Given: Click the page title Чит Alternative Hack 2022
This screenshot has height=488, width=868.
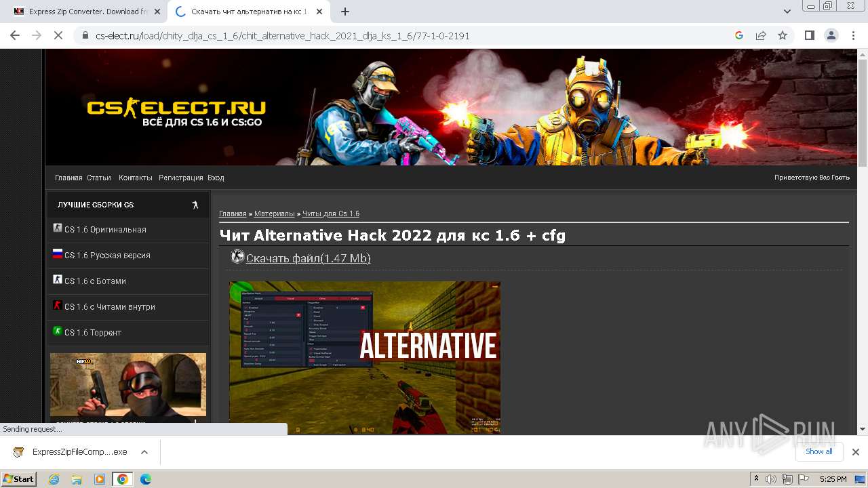Looking at the screenshot, I should 392,235.
